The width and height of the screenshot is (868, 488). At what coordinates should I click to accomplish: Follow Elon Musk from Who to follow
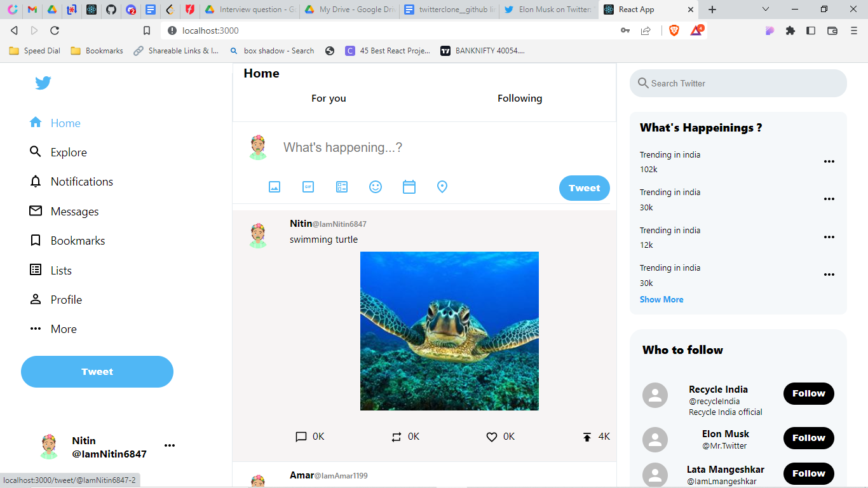(x=808, y=438)
